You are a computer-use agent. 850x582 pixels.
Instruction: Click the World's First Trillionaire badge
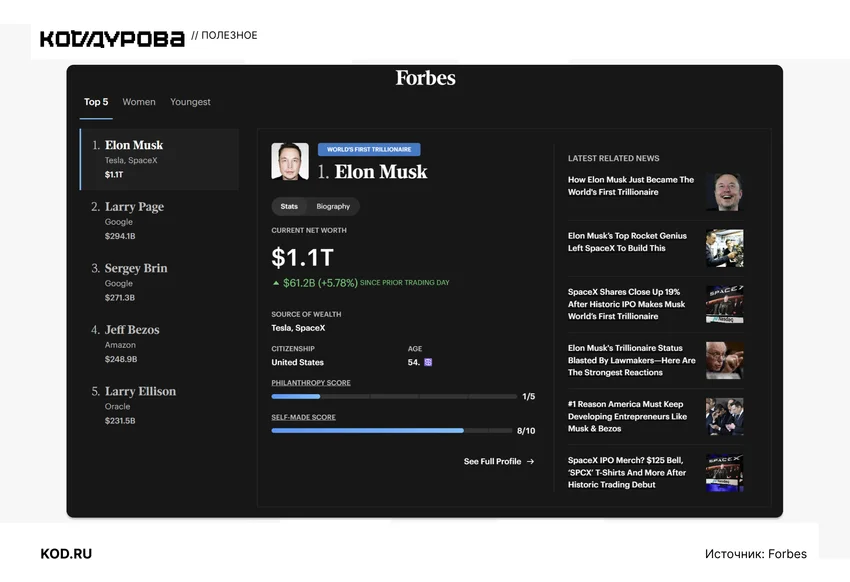[x=369, y=149]
